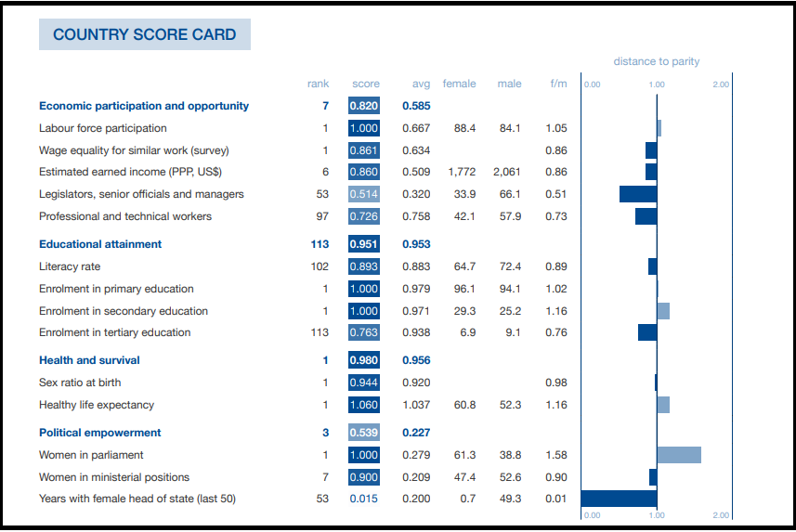The width and height of the screenshot is (796, 532).
Task: Click the Women in parliament parity bar
Action: 679,455
